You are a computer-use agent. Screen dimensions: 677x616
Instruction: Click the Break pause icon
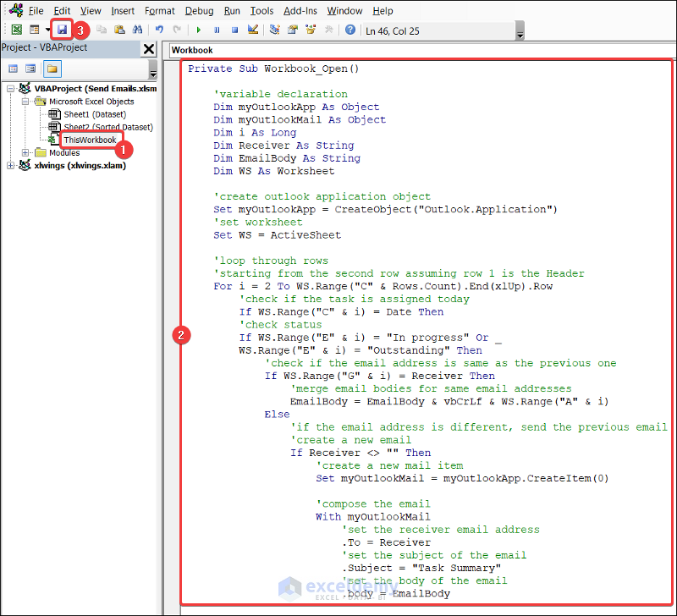pyautogui.click(x=217, y=30)
